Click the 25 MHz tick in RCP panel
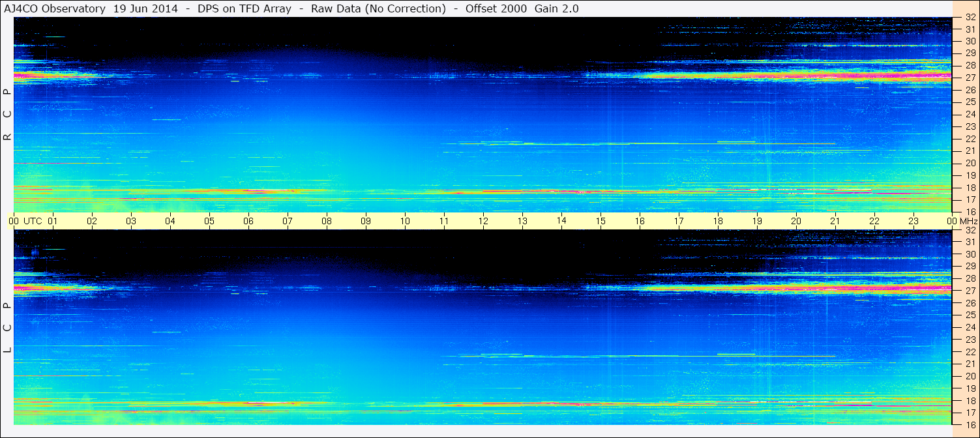 point(970,102)
